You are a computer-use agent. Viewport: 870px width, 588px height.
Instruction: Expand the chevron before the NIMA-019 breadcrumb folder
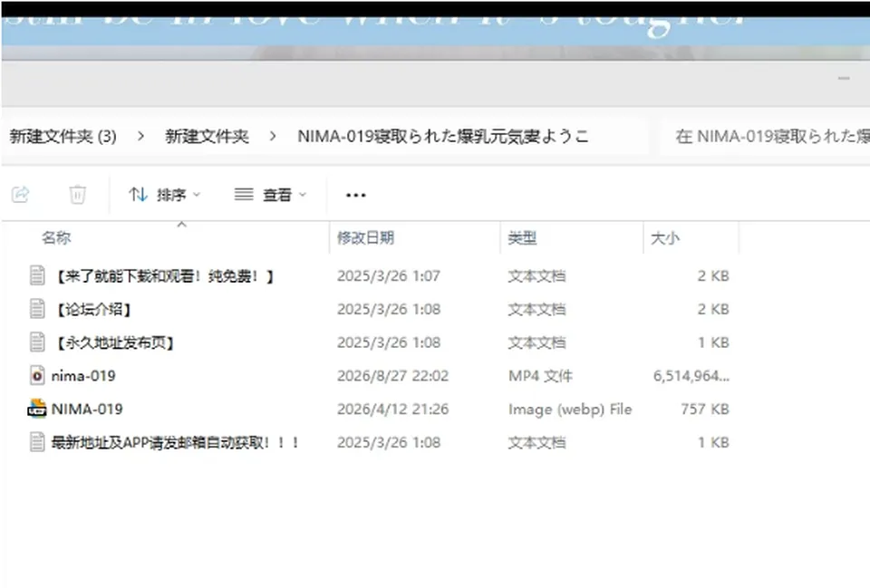pyautogui.click(x=273, y=137)
